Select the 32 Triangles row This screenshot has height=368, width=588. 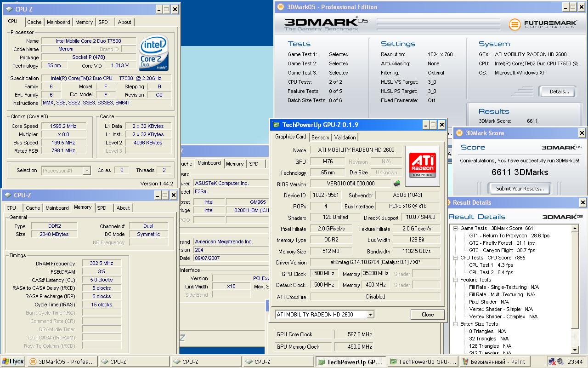point(488,339)
